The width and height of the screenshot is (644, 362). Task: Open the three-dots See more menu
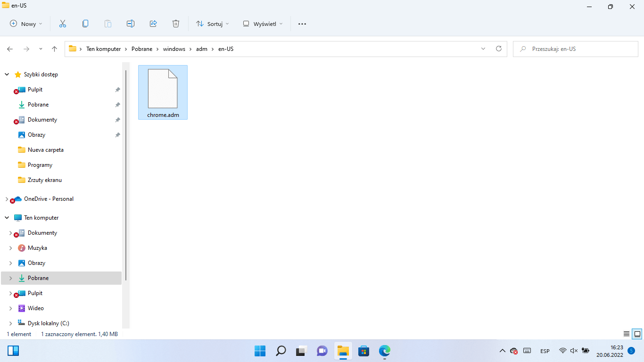[x=302, y=24]
